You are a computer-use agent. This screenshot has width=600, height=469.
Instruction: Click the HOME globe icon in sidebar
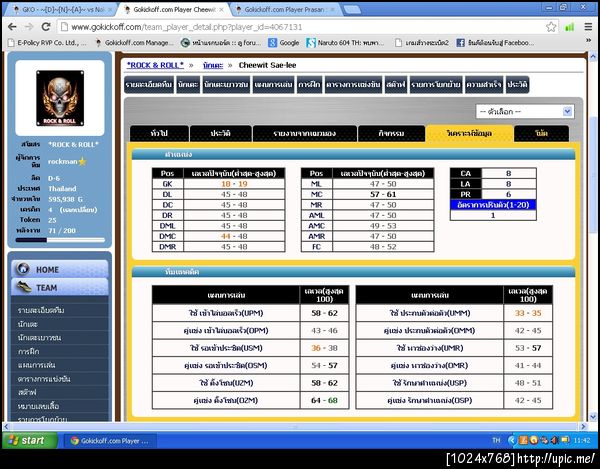[23, 269]
